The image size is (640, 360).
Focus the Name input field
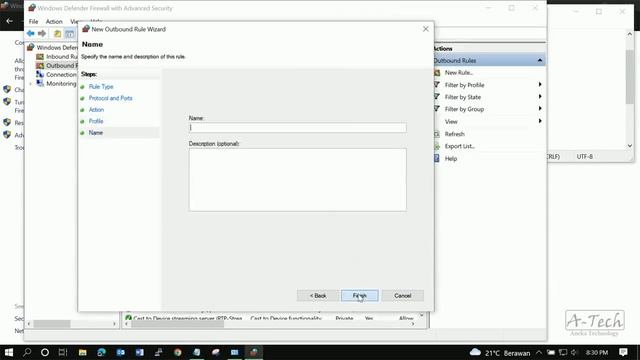(298, 127)
